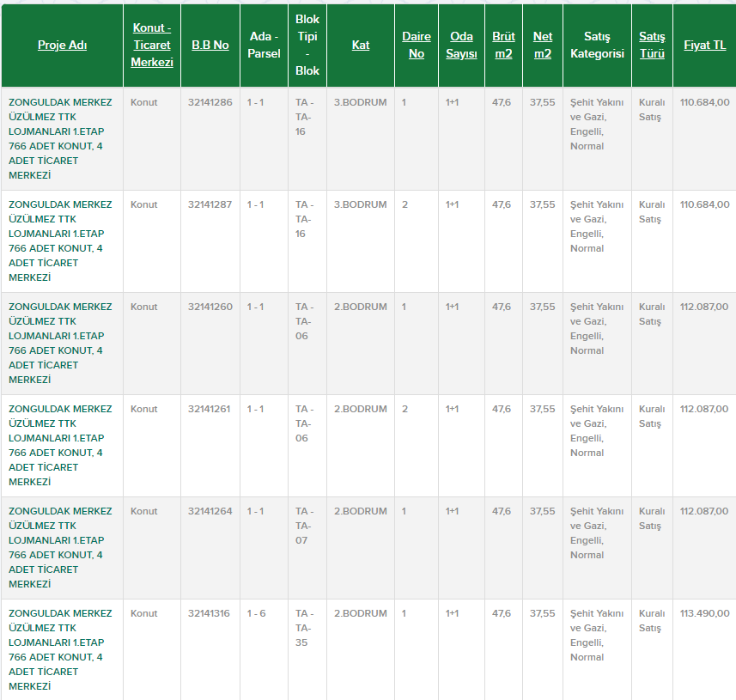Screen dimensions: 736x700
Task: Select the Satış Kategorisi header cell
Action: pos(597,46)
